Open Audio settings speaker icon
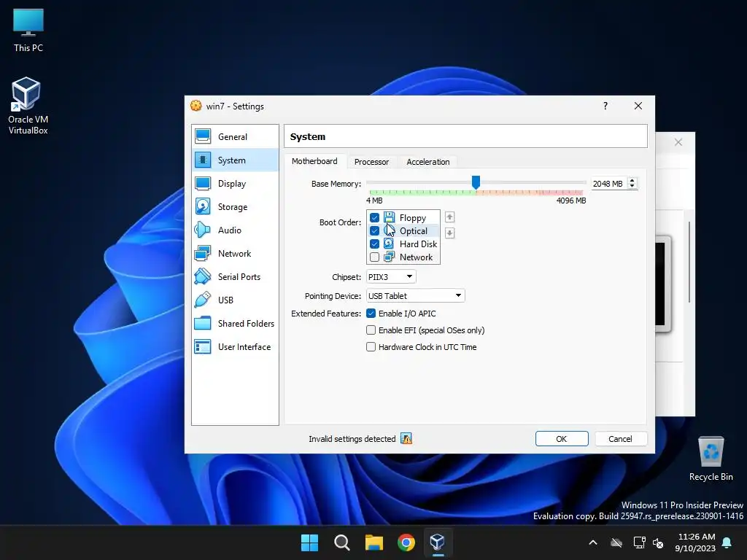 click(x=203, y=230)
